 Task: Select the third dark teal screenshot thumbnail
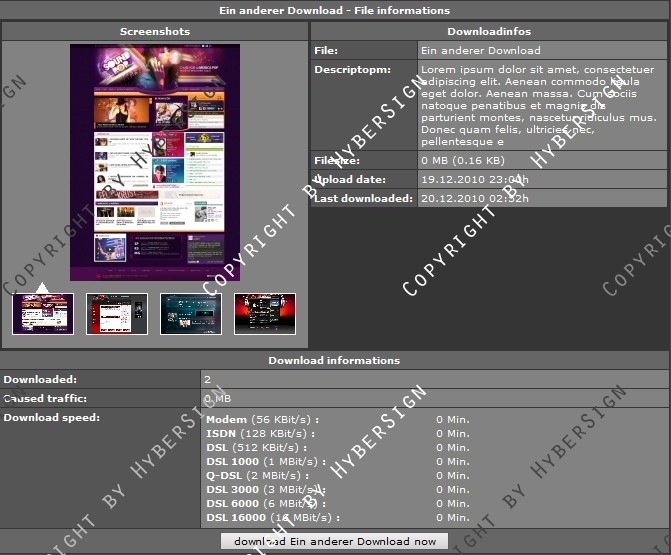191,314
